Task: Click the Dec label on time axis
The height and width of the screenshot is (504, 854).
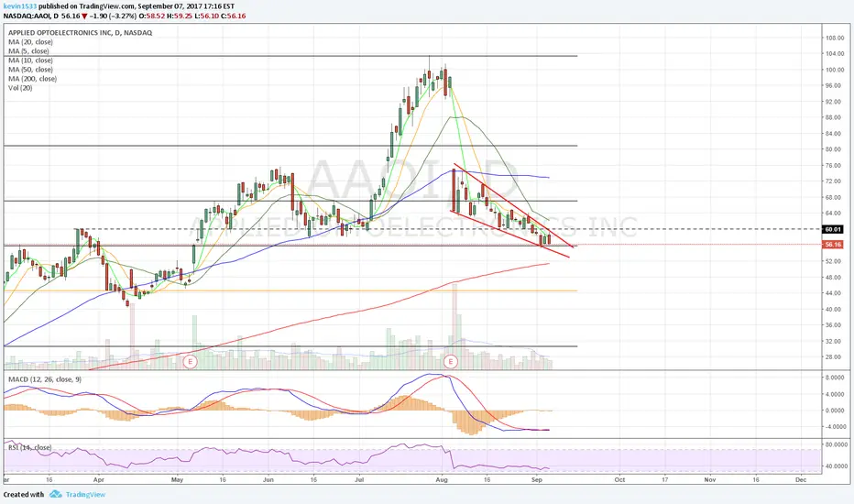Action: (x=800, y=480)
